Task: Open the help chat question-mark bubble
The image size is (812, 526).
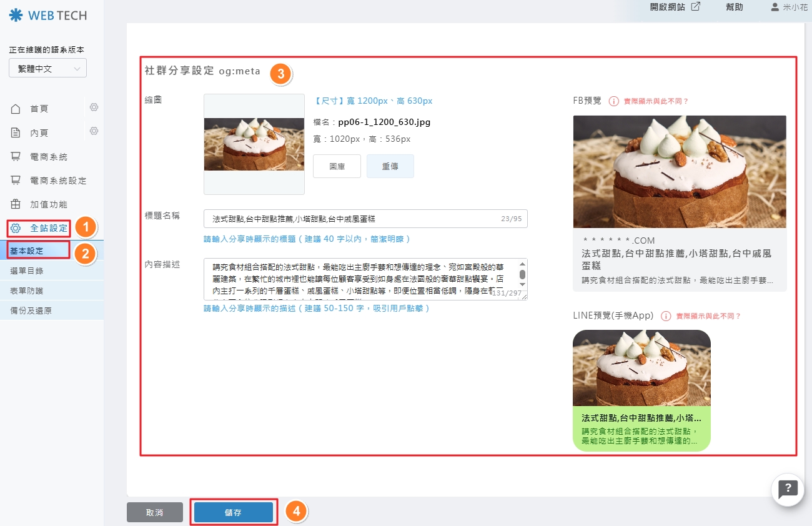Action: (x=788, y=489)
